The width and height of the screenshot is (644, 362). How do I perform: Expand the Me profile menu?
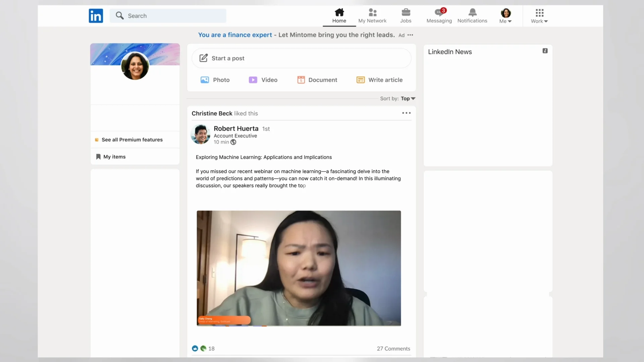coord(505,15)
